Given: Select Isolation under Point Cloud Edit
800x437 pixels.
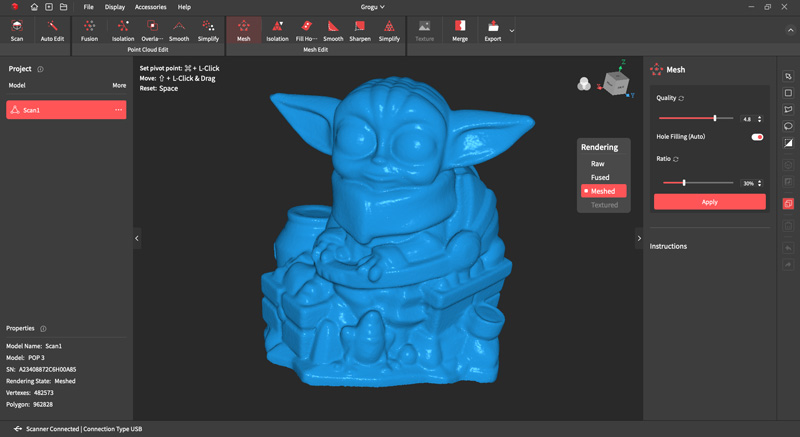Looking at the screenshot, I should tap(123, 31).
